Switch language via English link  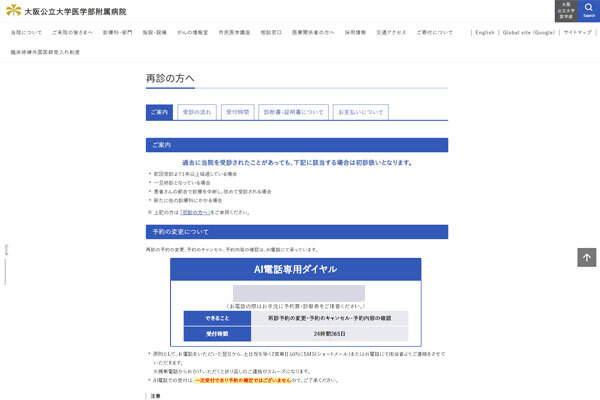[485, 33]
